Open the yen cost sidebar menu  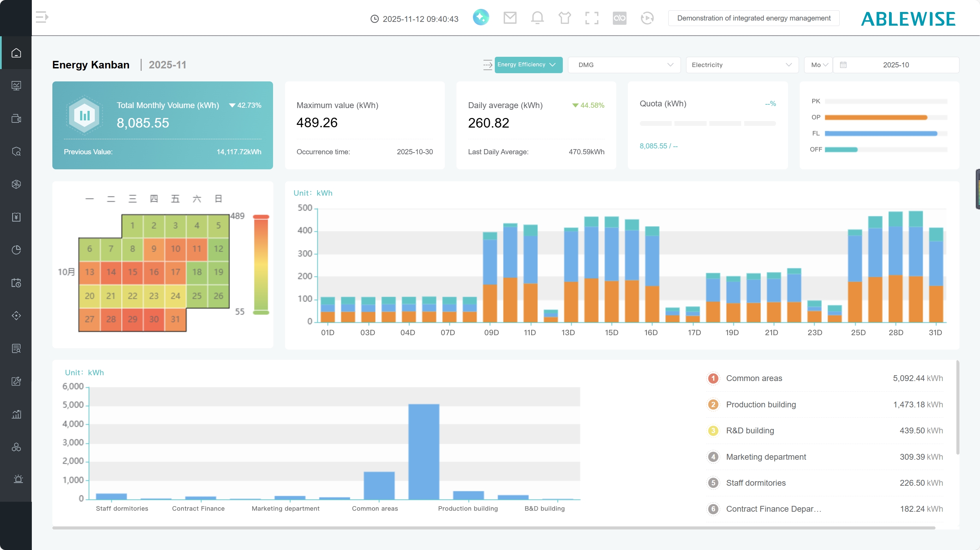16,217
